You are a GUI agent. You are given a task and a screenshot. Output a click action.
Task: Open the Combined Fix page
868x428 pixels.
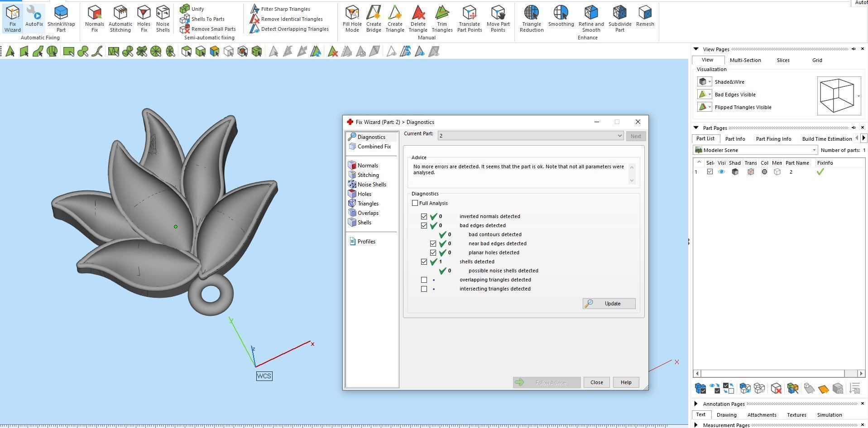click(369, 147)
